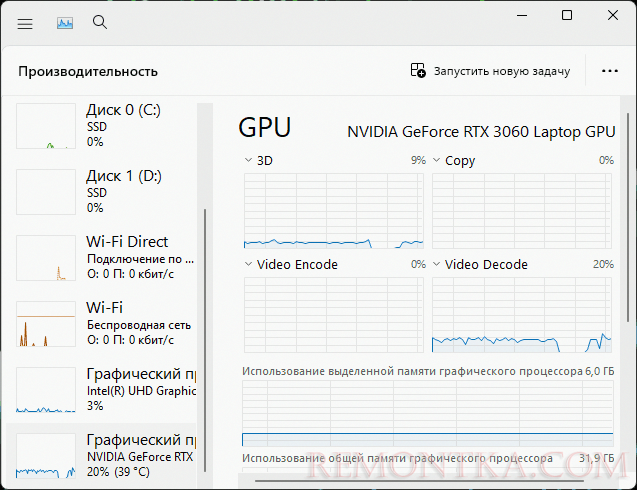The width and height of the screenshot is (637, 490).
Task: Click the '6,0 ГБ' dedicated memory value
Action: click(x=600, y=371)
